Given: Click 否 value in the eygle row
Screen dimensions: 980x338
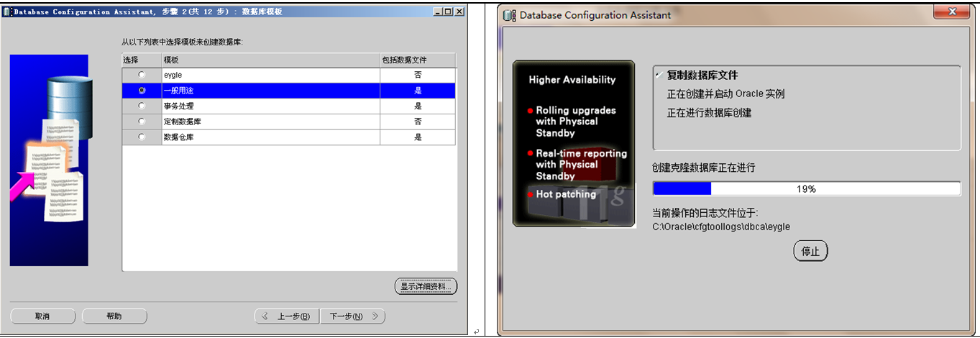Looking at the screenshot, I should point(418,75).
